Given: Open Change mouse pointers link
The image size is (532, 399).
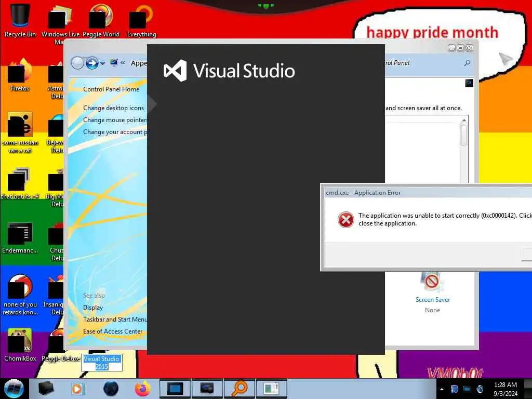Looking at the screenshot, I should pos(115,120).
